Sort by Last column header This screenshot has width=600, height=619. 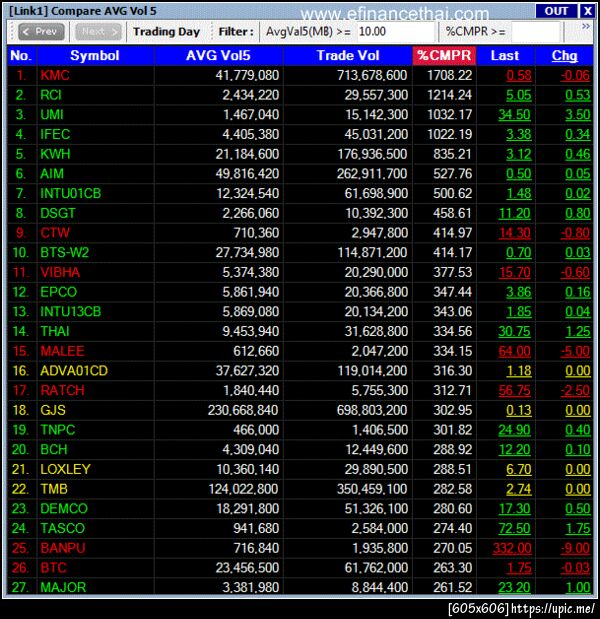tap(505, 56)
